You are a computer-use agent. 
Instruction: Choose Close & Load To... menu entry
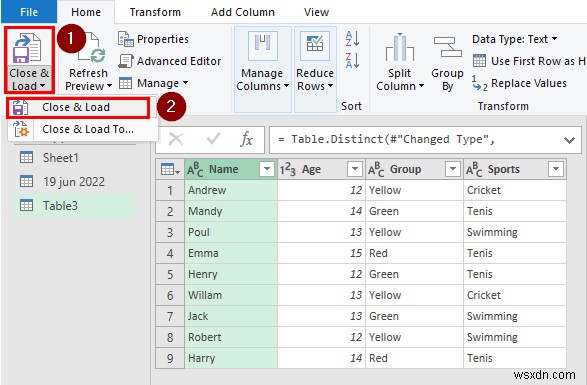tap(82, 129)
